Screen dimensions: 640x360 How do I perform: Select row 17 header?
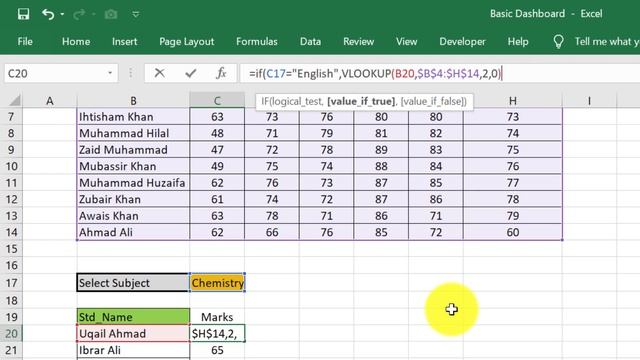pyautogui.click(x=11, y=283)
